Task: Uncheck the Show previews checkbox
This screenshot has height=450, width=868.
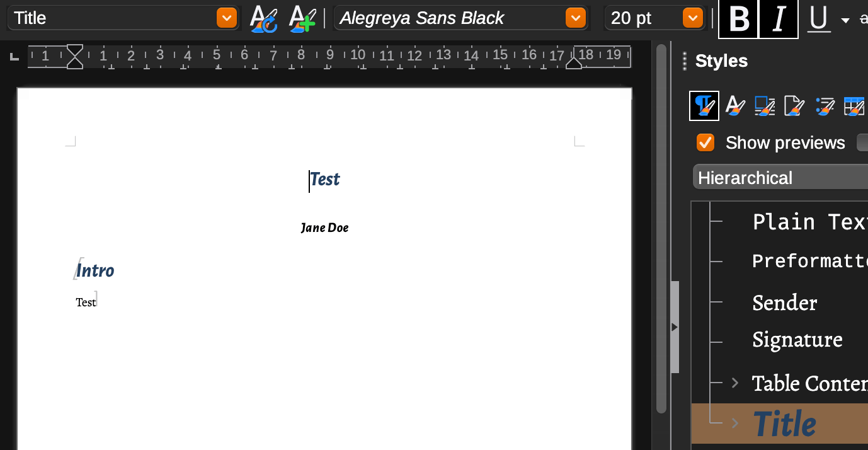Action: pos(705,143)
